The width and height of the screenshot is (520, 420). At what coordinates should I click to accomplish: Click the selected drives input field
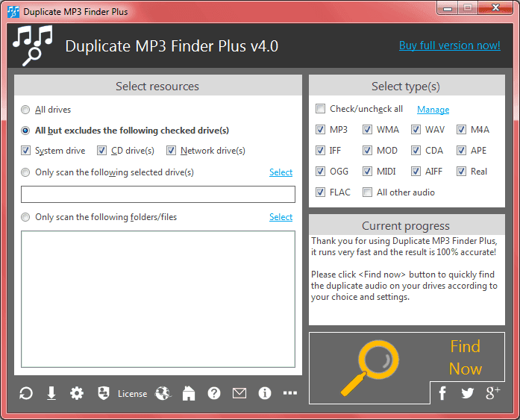tap(158, 194)
